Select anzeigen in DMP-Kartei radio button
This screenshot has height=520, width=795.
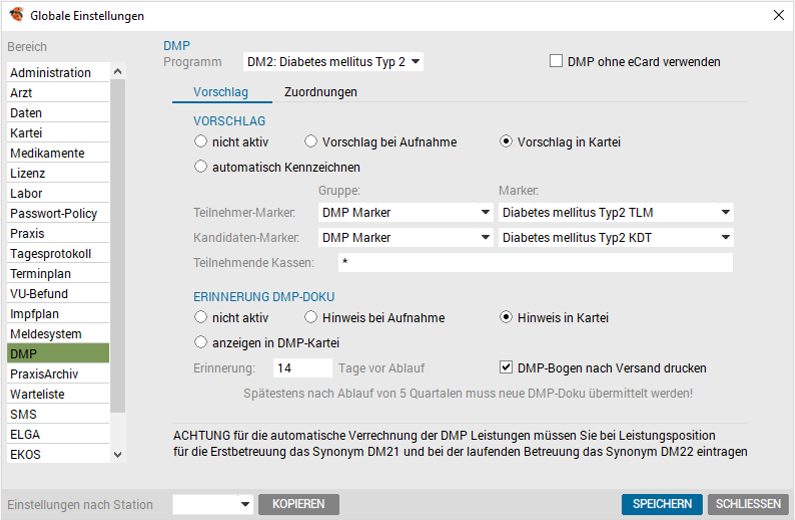coord(201,342)
